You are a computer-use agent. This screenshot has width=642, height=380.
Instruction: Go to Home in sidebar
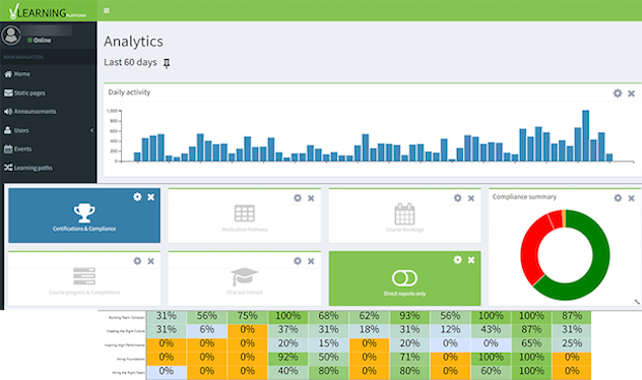17,74
